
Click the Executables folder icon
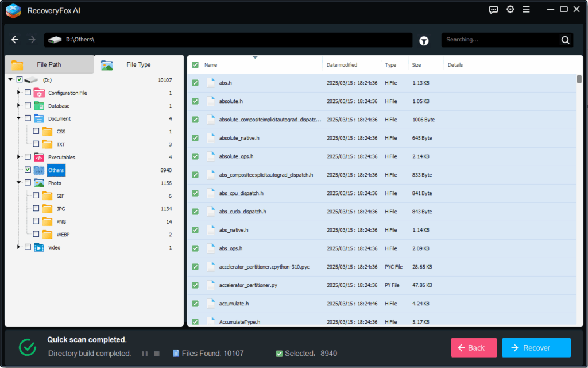tap(39, 158)
